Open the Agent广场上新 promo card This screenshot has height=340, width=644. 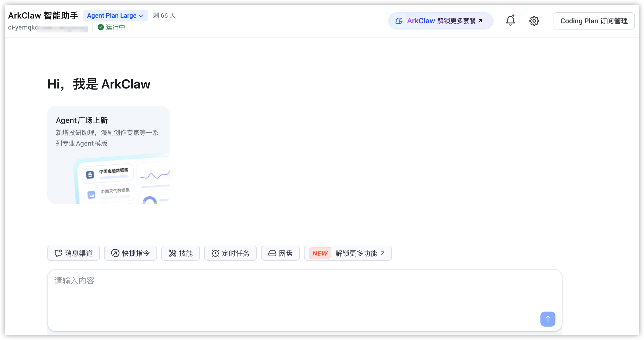point(108,155)
